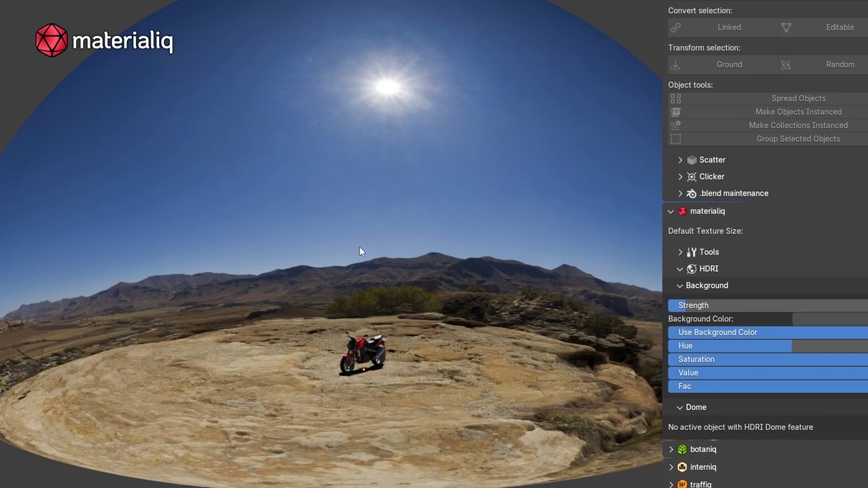
Task: Expand the Clicker subpanel chevron
Action: tap(680, 176)
